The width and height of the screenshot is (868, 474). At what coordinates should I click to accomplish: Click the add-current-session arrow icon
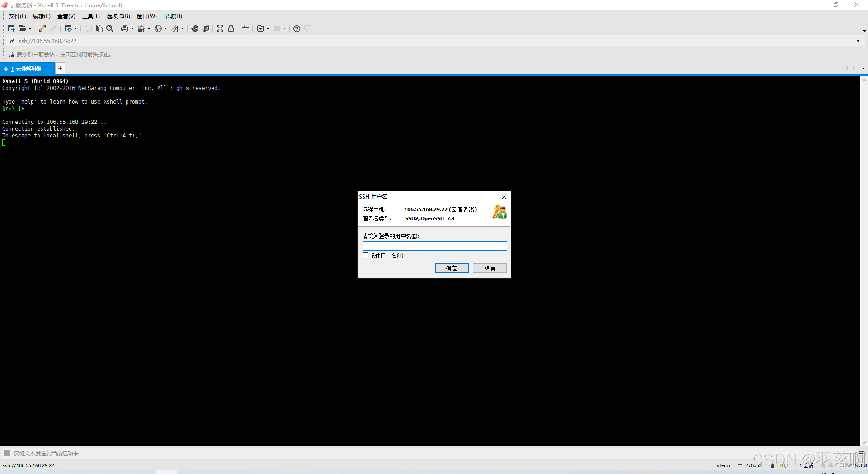pos(11,54)
